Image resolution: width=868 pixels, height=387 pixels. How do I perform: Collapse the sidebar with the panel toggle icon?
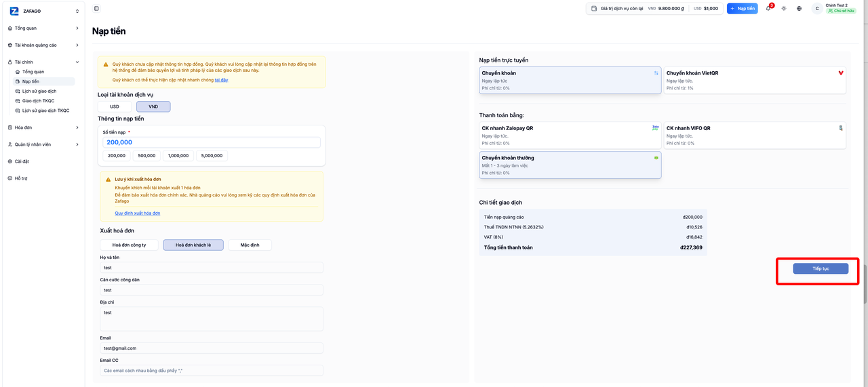[96, 9]
